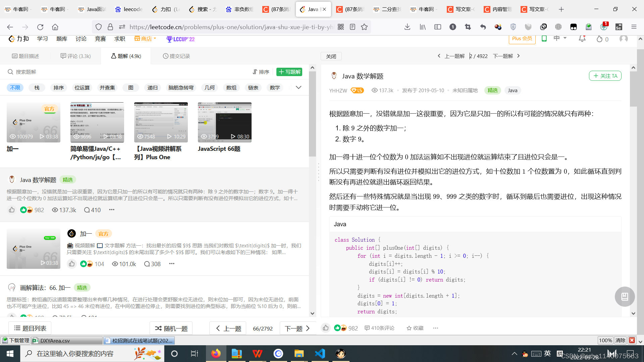Open VS Code from the Windows taskbar
Image resolution: width=644 pixels, height=362 pixels.
pos(320,354)
